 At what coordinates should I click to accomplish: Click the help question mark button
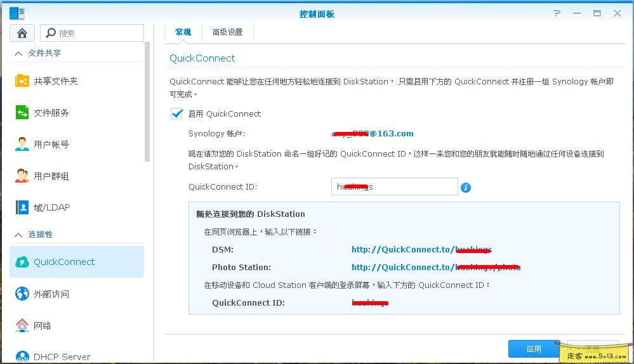557,13
